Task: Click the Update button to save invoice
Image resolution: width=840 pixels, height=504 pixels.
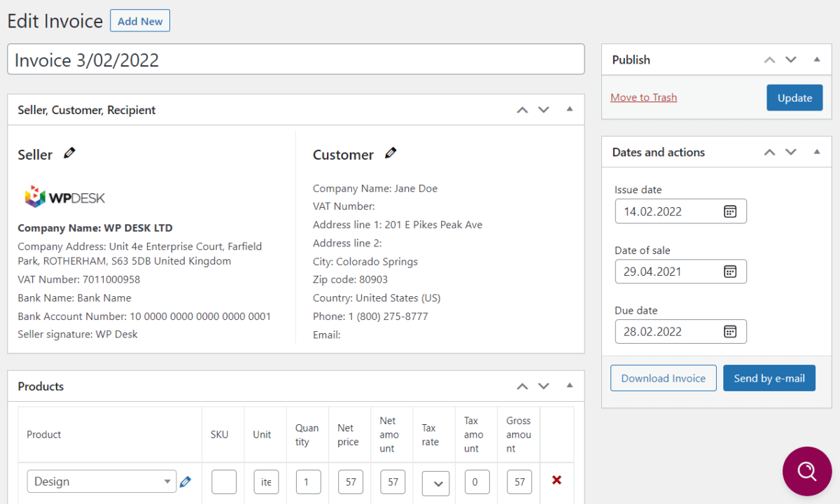Action: coord(794,97)
